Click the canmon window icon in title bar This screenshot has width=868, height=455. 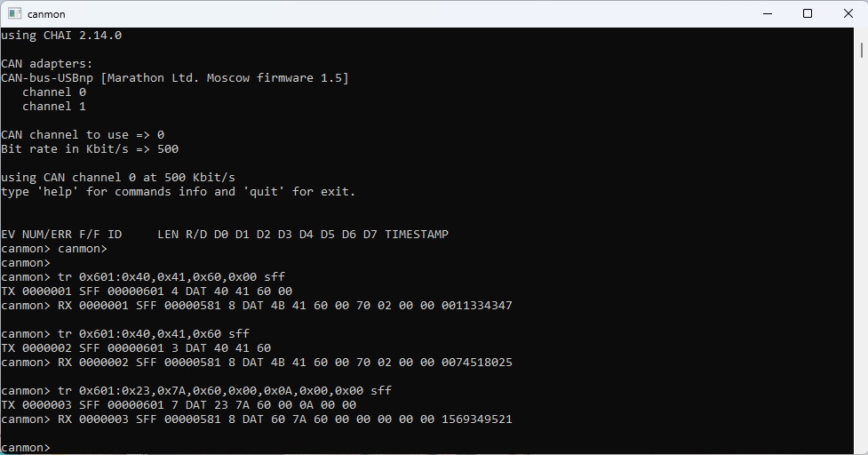(x=14, y=14)
